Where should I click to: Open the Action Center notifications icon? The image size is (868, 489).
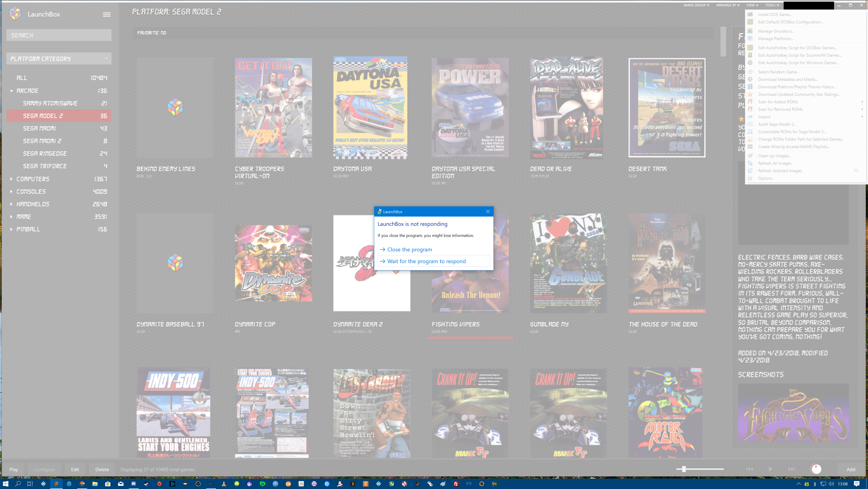[x=856, y=484]
